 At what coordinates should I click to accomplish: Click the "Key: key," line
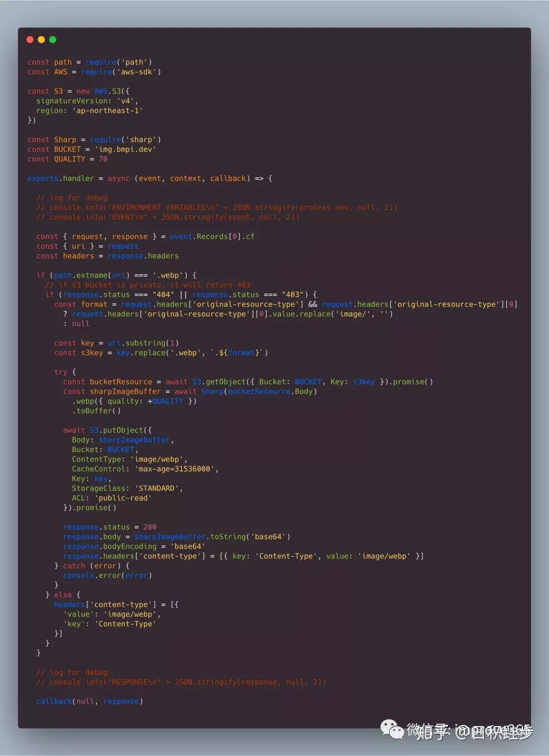coord(91,479)
